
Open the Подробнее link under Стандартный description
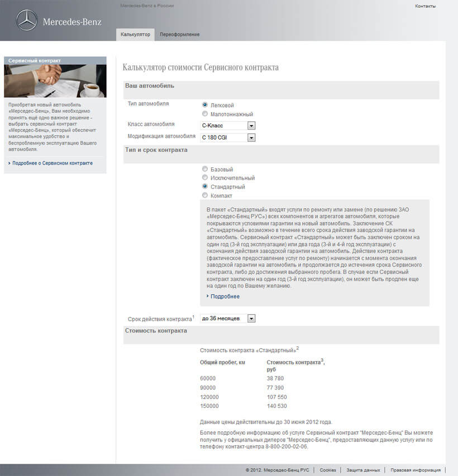point(225,296)
